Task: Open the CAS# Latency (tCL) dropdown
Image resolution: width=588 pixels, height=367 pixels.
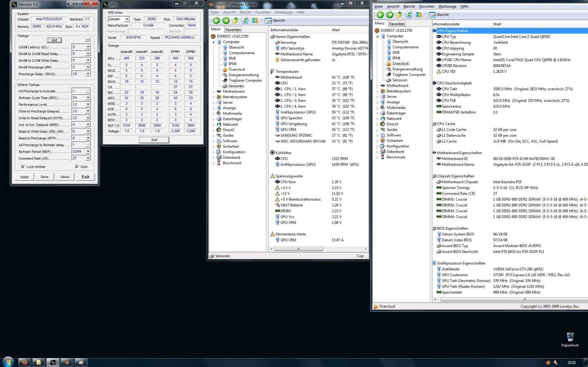Action: pyautogui.click(x=88, y=47)
